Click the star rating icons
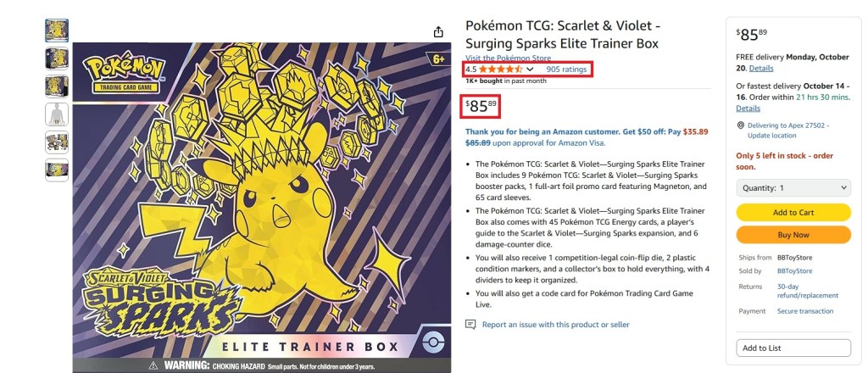868x373 pixels. pyautogui.click(x=500, y=69)
